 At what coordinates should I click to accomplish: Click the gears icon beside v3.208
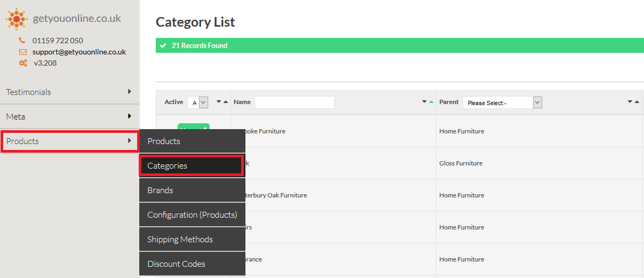point(23,63)
